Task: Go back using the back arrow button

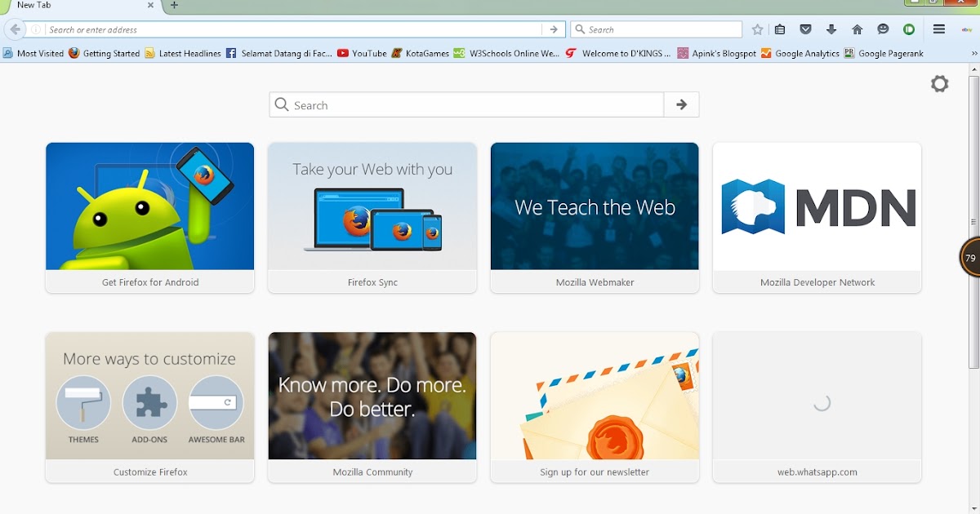Action: click(15, 29)
